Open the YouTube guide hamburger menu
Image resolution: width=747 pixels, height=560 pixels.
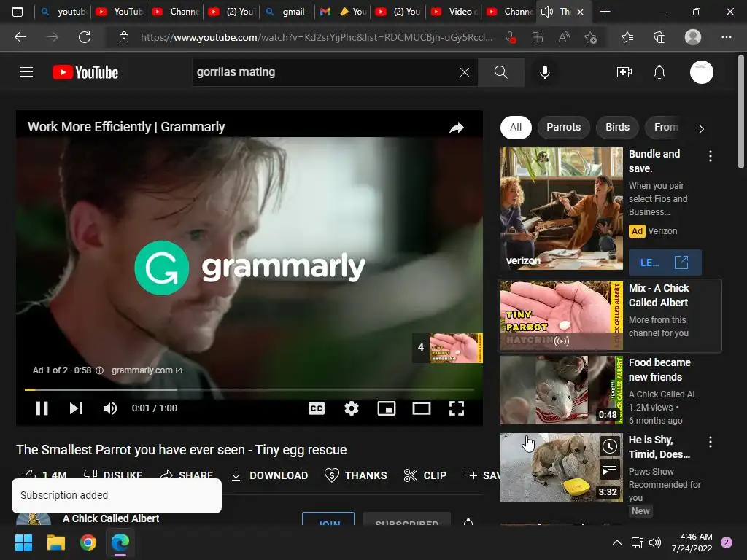pos(26,72)
